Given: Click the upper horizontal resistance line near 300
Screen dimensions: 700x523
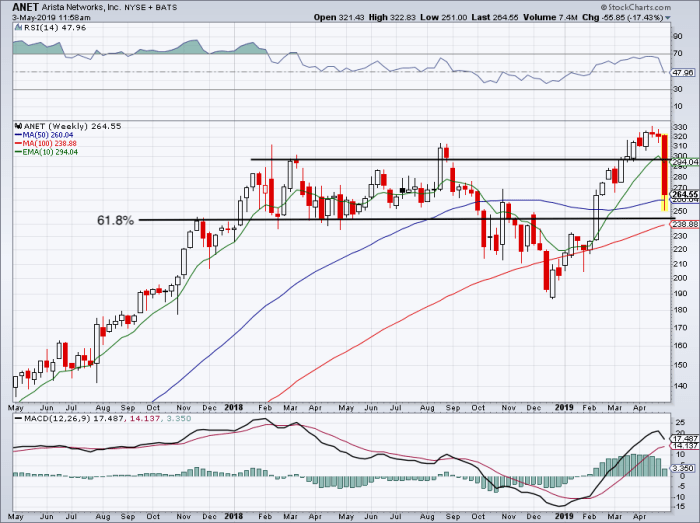Looking at the screenshot, I should tap(462, 159).
